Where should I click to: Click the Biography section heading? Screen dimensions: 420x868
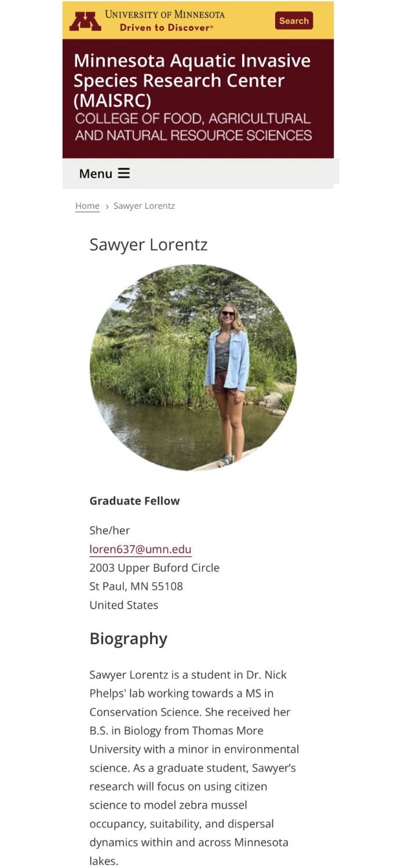coord(128,639)
